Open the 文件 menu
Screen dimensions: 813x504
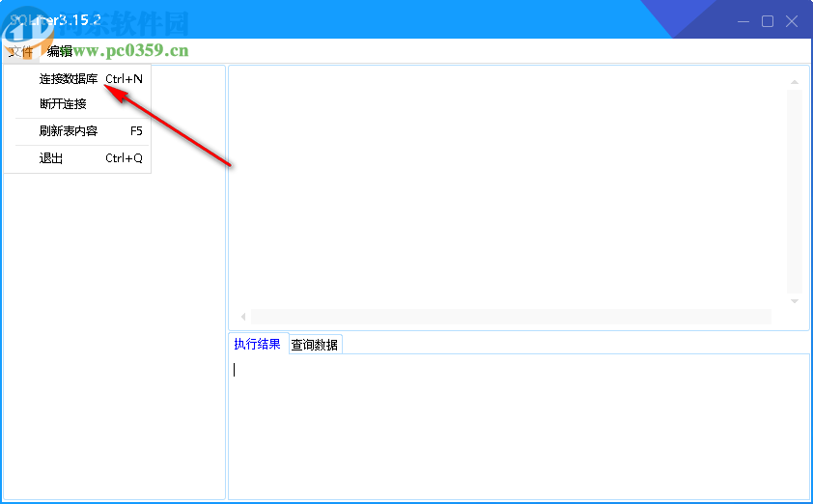tap(20, 51)
